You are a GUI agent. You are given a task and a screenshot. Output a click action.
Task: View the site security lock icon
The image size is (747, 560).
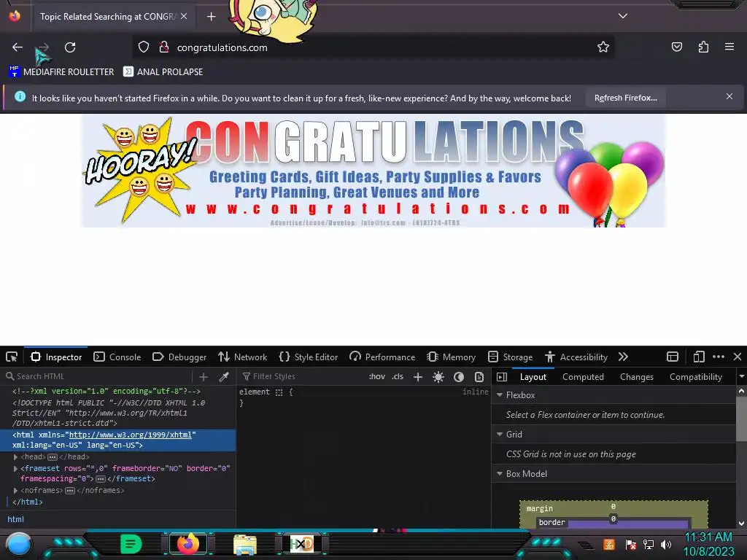click(164, 47)
